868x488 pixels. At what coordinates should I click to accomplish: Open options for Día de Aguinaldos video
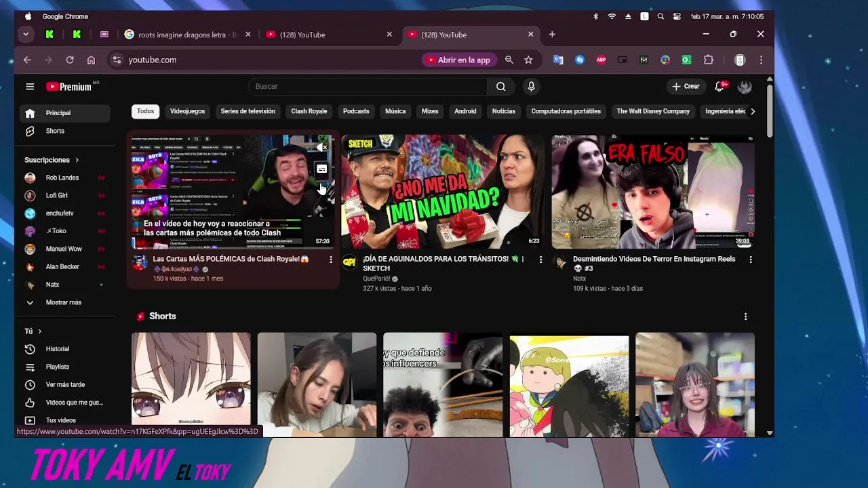[540, 260]
